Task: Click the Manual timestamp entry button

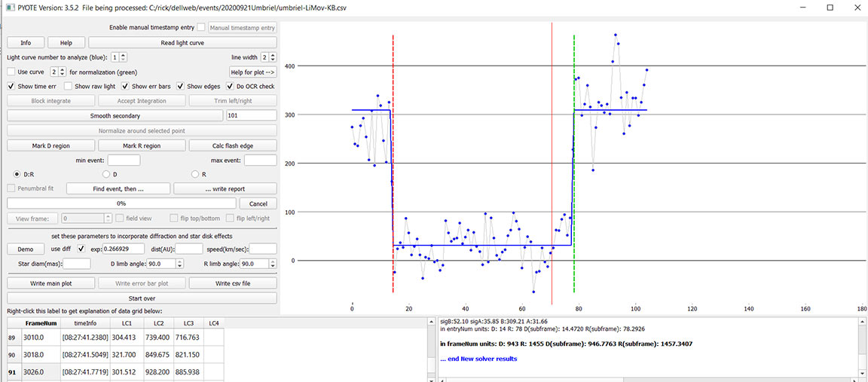Action: (x=243, y=27)
